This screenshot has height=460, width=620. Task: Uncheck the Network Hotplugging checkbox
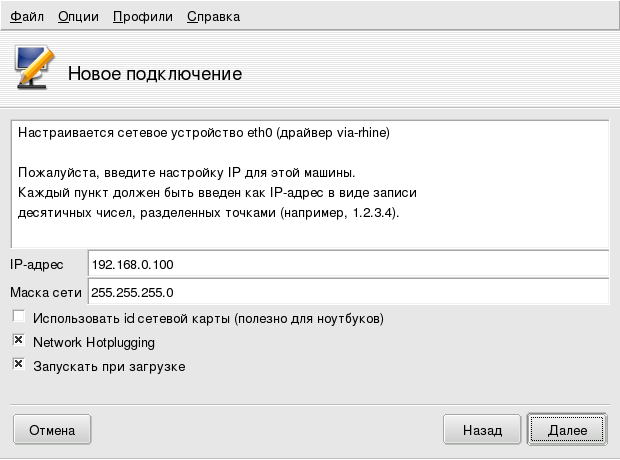[x=19, y=342]
